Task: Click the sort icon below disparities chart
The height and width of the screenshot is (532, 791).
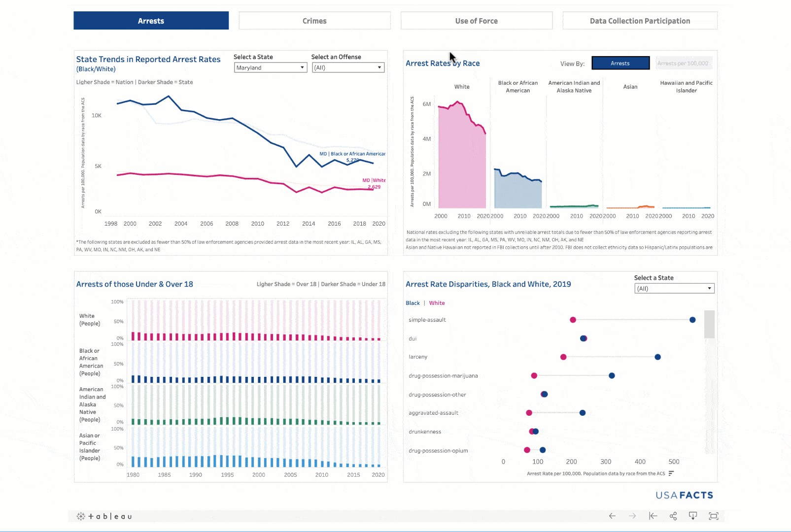Action: [x=671, y=473]
